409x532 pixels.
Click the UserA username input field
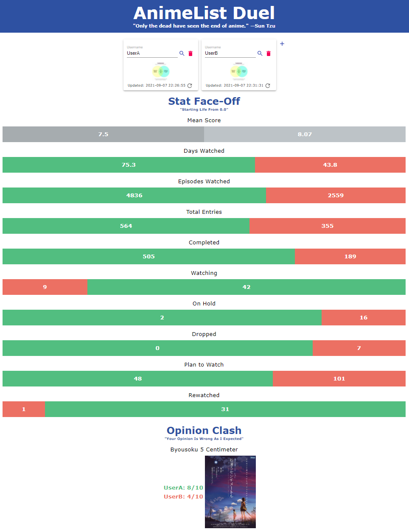[x=151, y=53]
